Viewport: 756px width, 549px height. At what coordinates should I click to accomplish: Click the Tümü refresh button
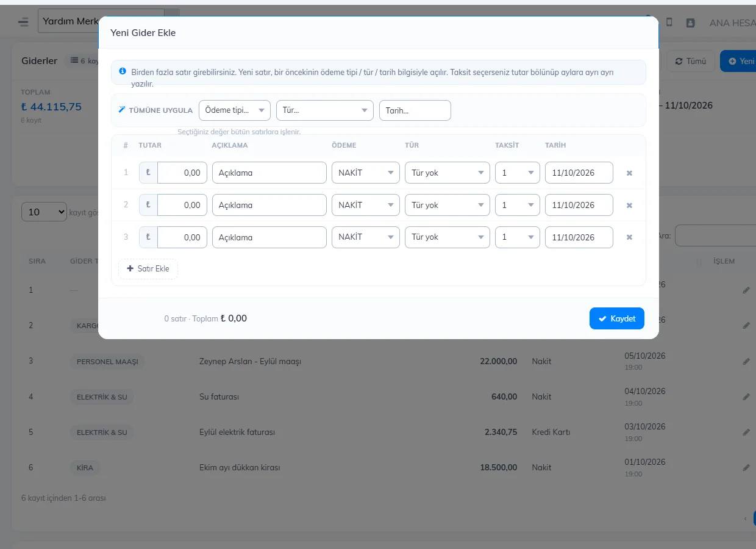tap(691, 61)
